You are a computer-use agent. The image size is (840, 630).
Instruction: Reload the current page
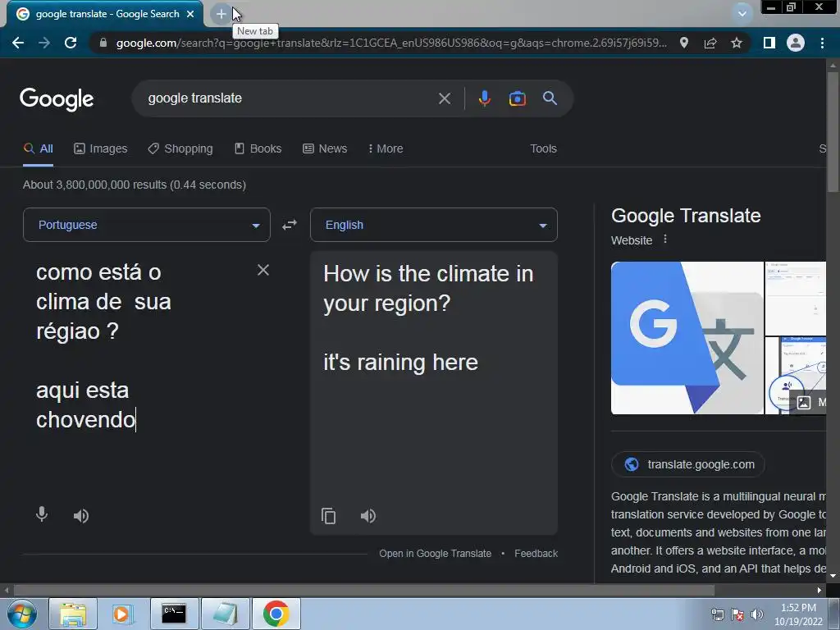pos(71,43)
